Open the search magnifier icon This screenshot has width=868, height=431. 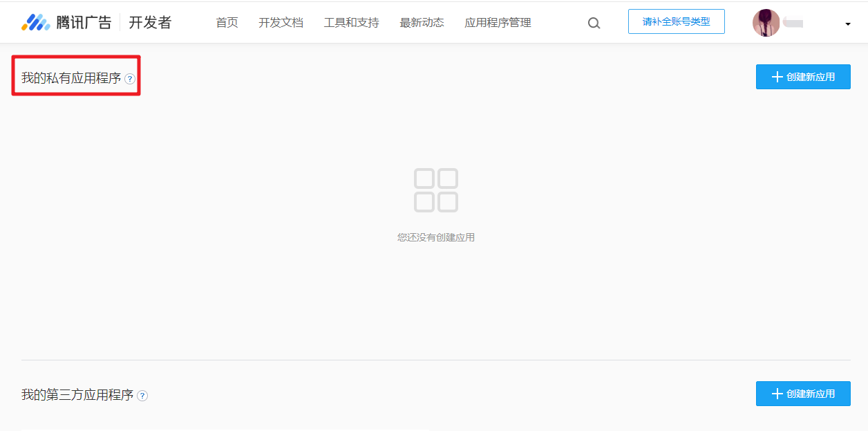point(594,23)
